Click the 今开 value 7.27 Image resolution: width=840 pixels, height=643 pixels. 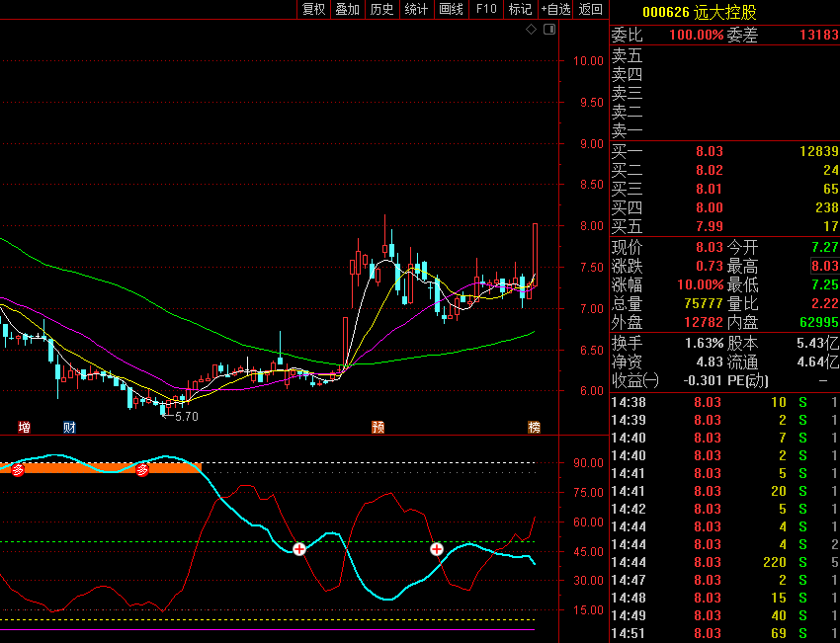click(825, 247)
